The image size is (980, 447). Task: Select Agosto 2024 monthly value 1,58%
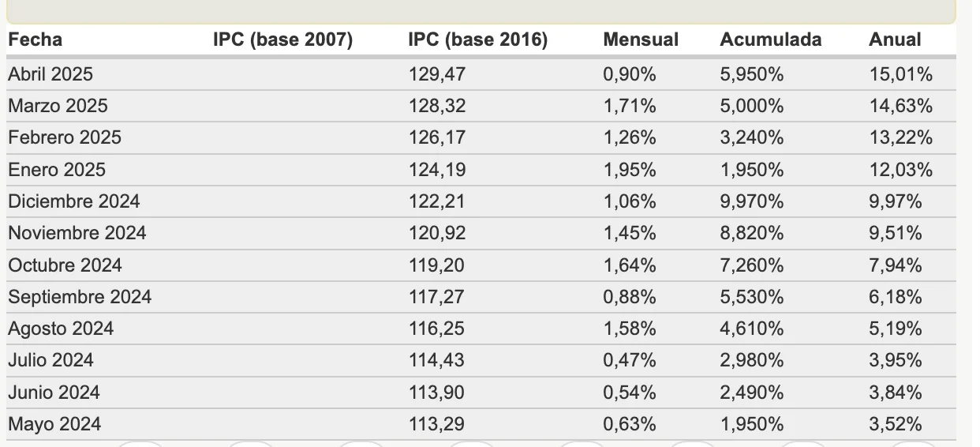[x=630, y=329]
